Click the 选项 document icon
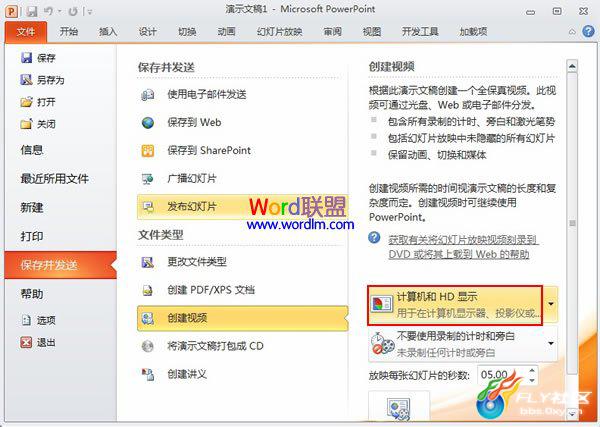 point(26,319)
